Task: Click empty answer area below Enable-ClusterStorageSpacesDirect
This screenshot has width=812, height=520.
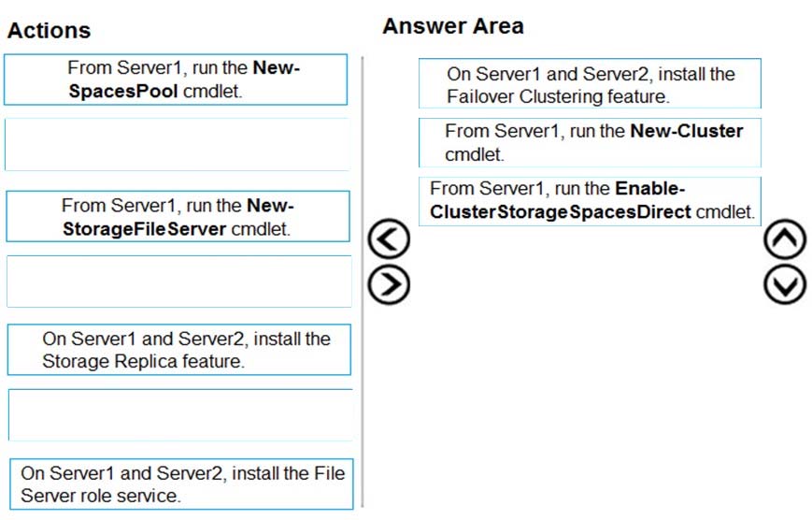Action: tap(590, 363)
